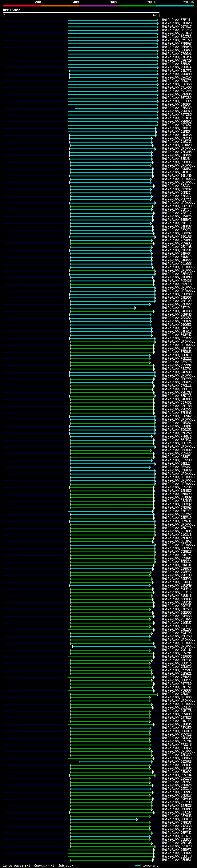Select the UniRef100_Q96250 label
197x868 pixels.
tap(176, 78)
